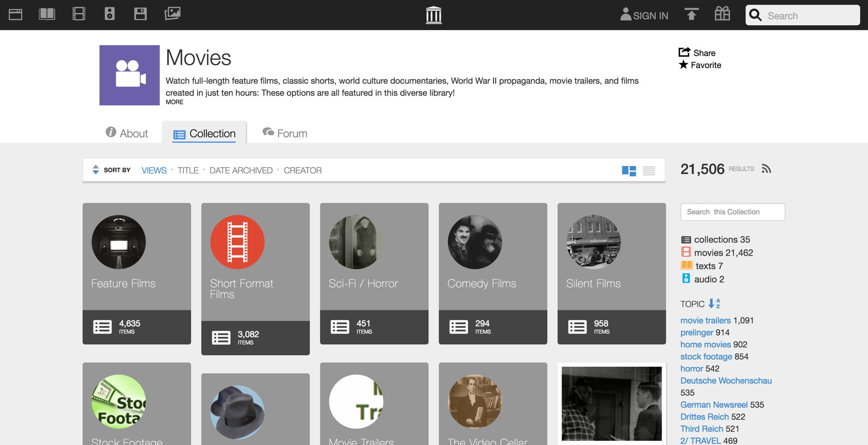
Task: Switch to list view
Action: point(649,171)
